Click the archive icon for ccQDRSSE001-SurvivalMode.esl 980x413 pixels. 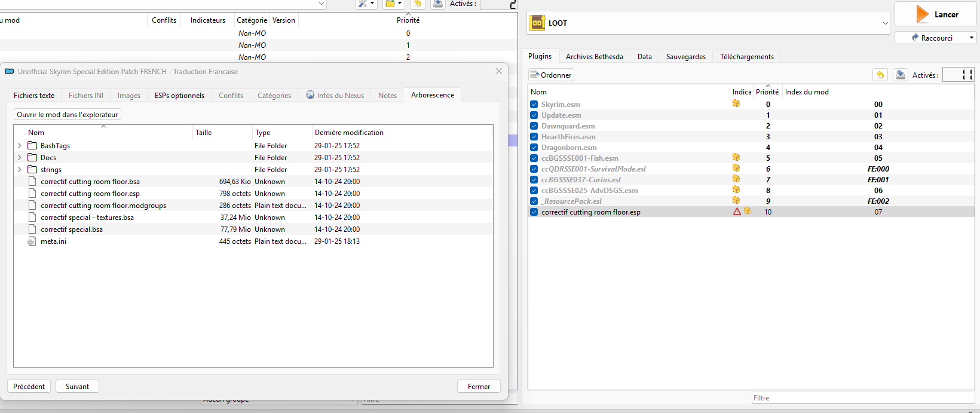(x=736, y=168)
